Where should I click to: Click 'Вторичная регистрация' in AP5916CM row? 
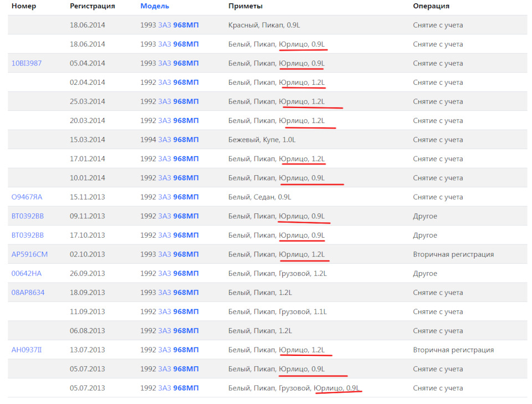pos(453,254)
